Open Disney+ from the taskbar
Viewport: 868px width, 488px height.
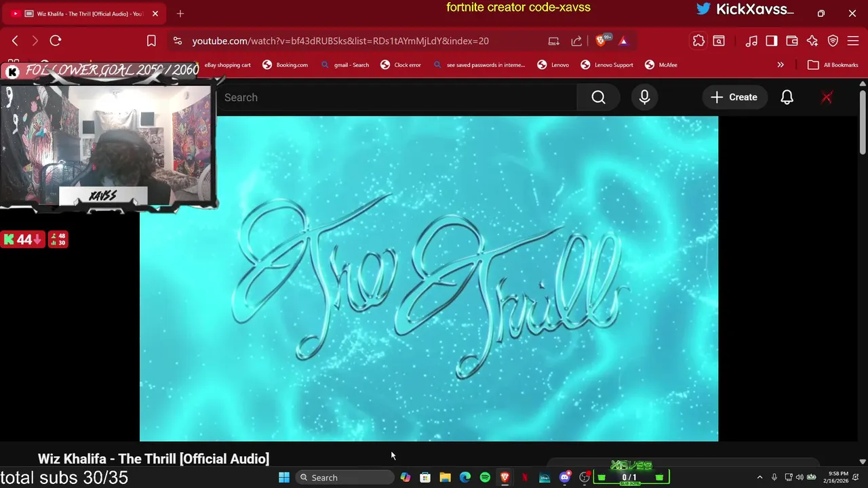[545, 477]
